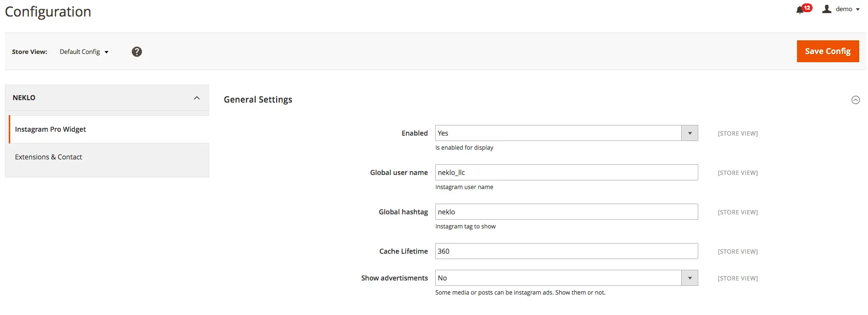Focus the Global user name field
The image size is (868, 315).
click(566, 173)
